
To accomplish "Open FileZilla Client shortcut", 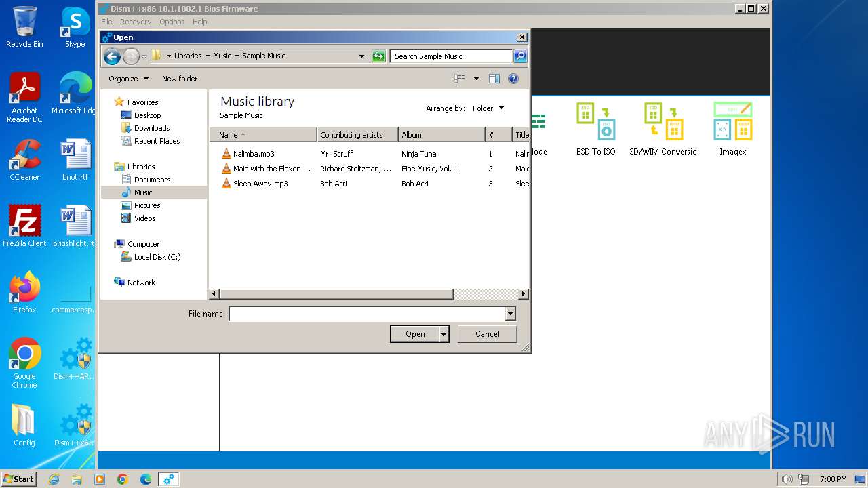I will pos(24,226).
